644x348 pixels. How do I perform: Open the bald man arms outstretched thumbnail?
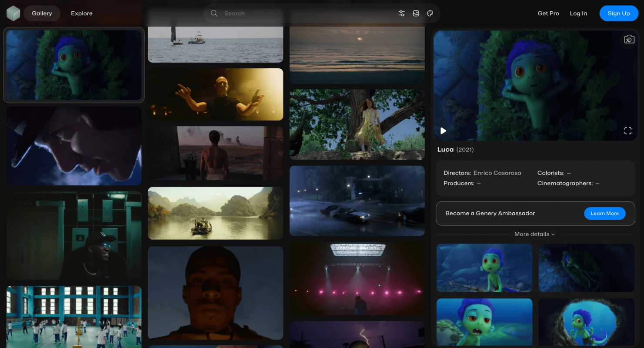click(215, 94)
